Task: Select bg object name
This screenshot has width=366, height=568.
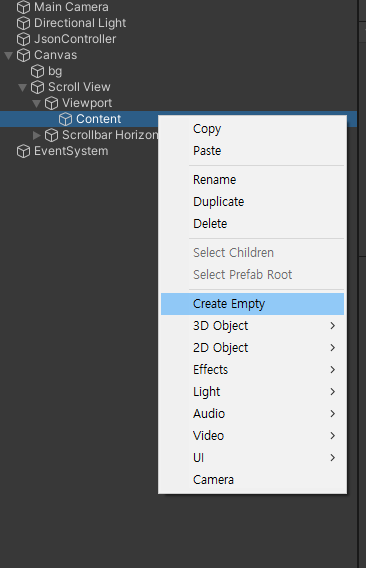Action: pos(55,71)
